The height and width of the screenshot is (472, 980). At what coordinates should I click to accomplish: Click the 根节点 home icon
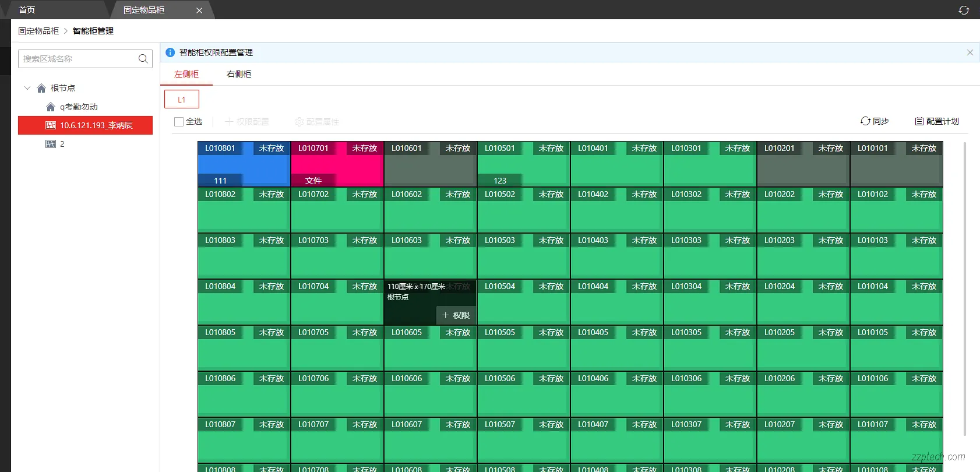41,88
